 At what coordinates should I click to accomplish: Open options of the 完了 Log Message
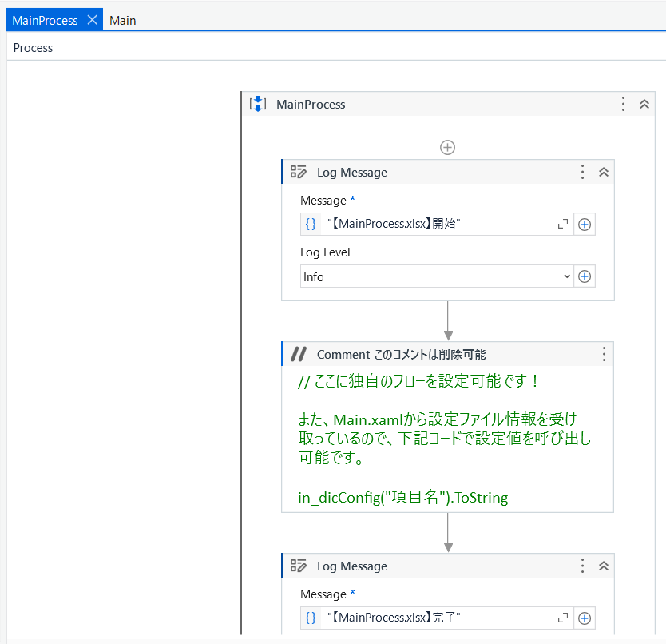(x=582, y=566)
